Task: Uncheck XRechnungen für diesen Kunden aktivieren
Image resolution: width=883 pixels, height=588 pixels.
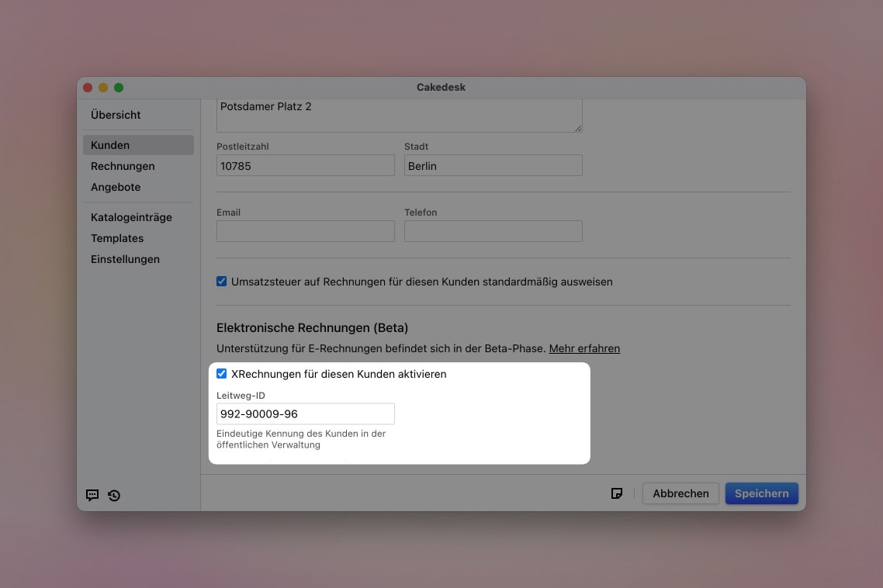Action: [x=221, y=374]
